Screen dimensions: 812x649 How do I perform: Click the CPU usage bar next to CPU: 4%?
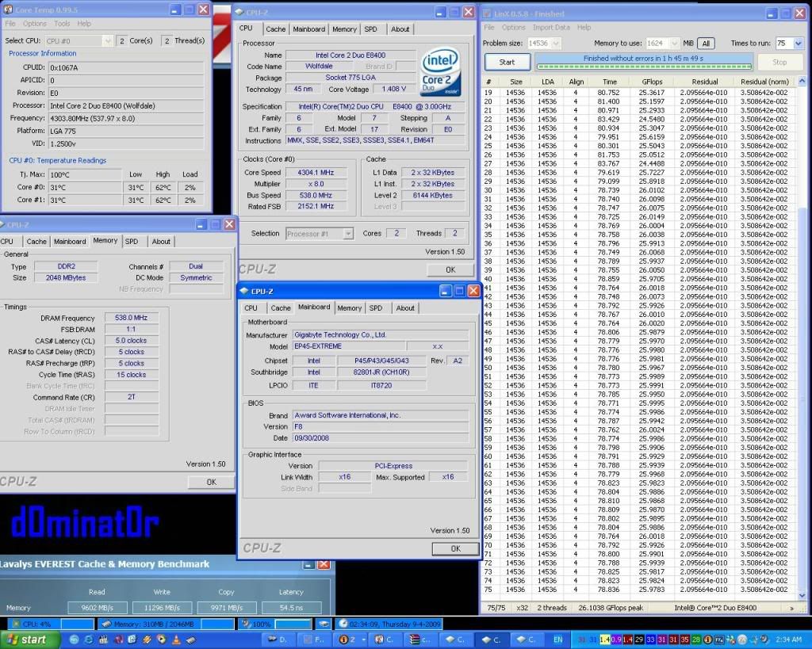tap(77, 624)
